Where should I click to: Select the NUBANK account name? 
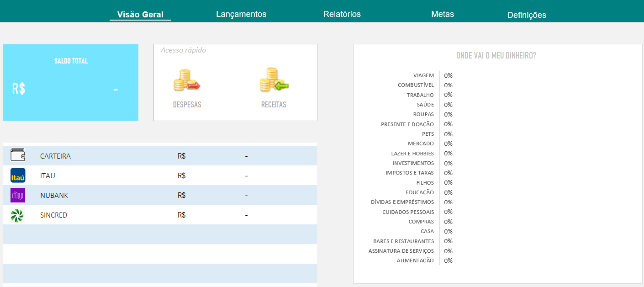click(x=54, y=196)
